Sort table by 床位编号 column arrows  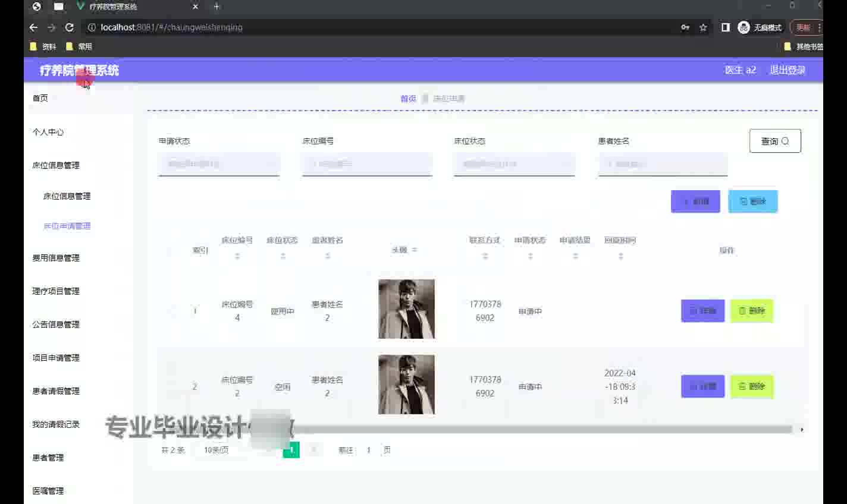click(x=237, y=256)
